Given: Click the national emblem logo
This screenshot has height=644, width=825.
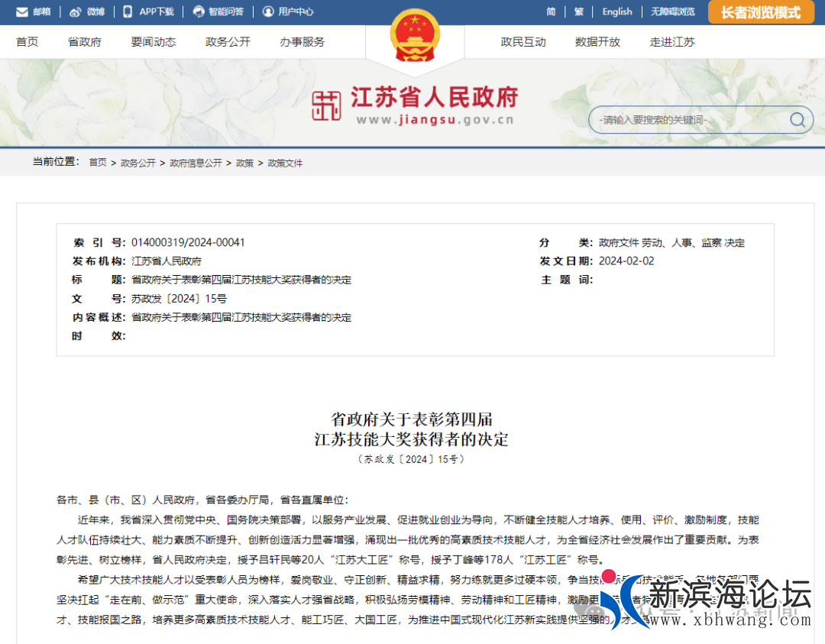Looking at the screenshot, I should pos(415,36).
